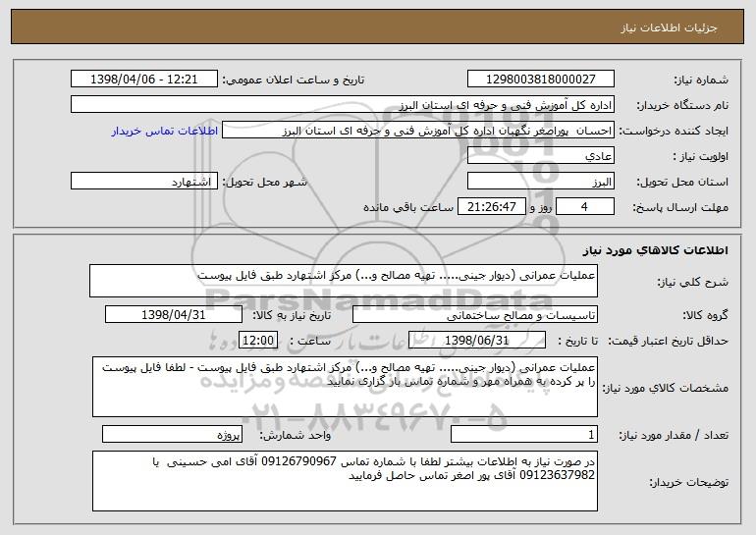Click the required goods specification text area
The height and width of the screenshot is (535, 756).
345,387
